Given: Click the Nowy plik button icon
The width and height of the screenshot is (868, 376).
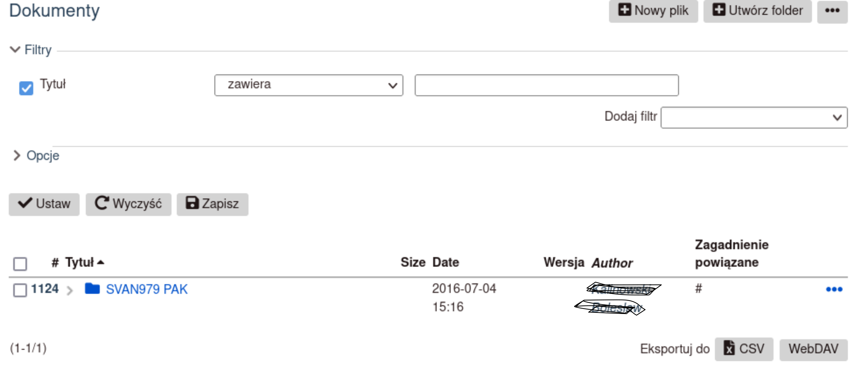Looking at the screenshot, I should (x=625, y=10).
